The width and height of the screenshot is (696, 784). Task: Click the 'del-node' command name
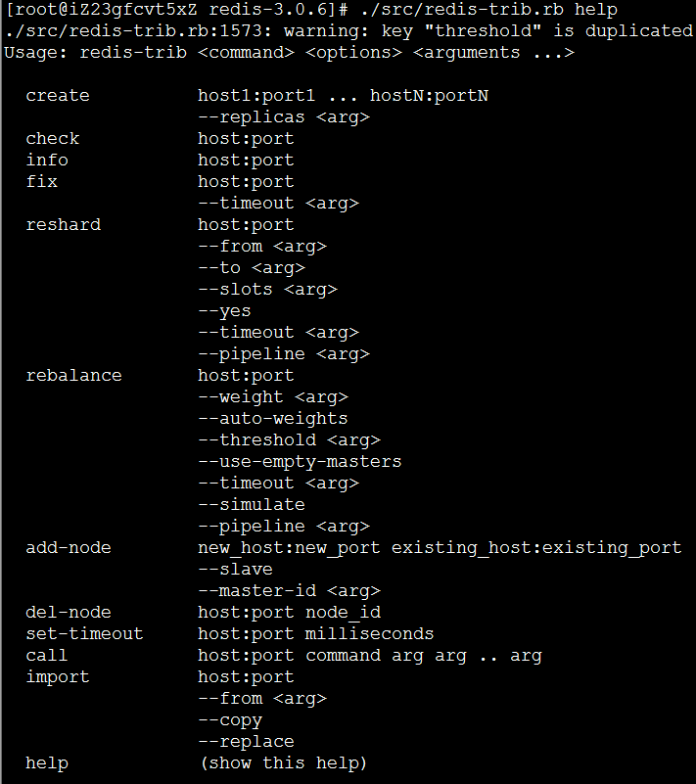69,612
